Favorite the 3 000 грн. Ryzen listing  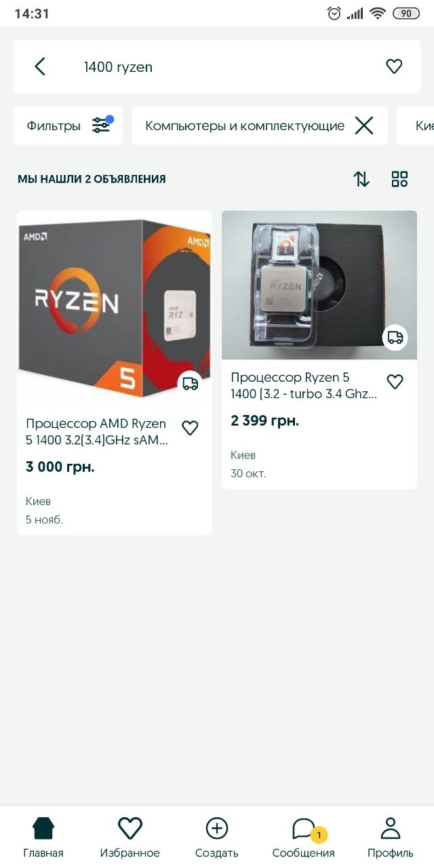[x=190, y=428]
